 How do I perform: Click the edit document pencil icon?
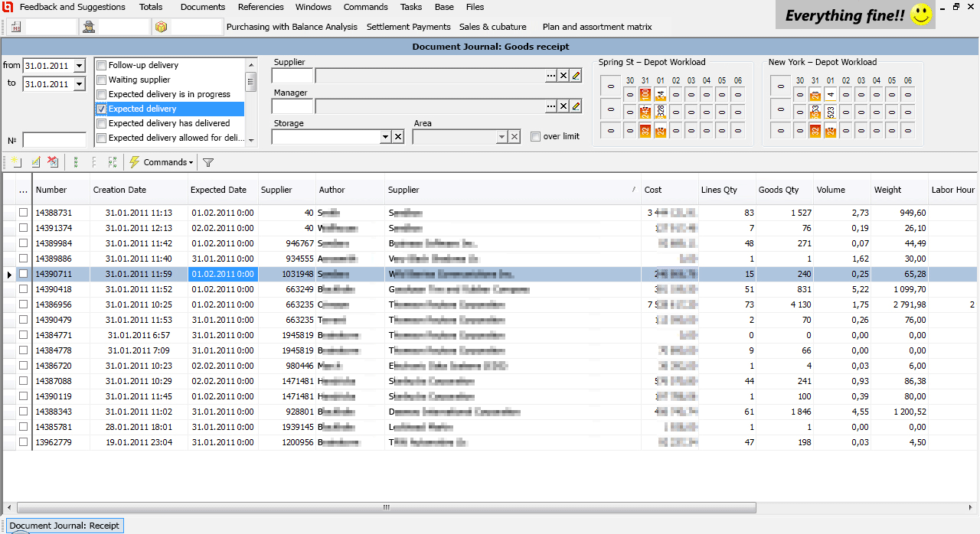point(35,162)
